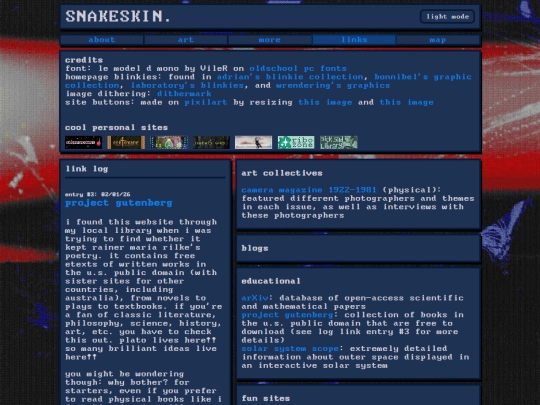Open oldschool pc fonts link

click(298, 68)
